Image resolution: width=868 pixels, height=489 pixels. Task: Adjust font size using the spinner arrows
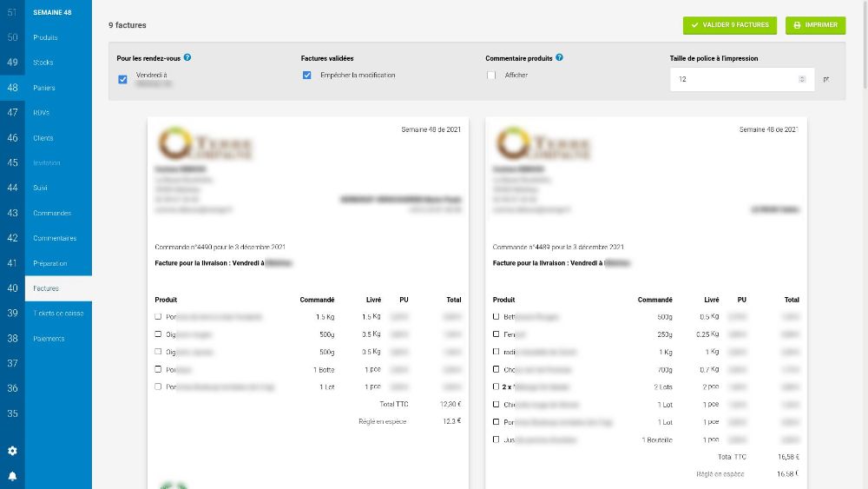[x=801, y=79]
